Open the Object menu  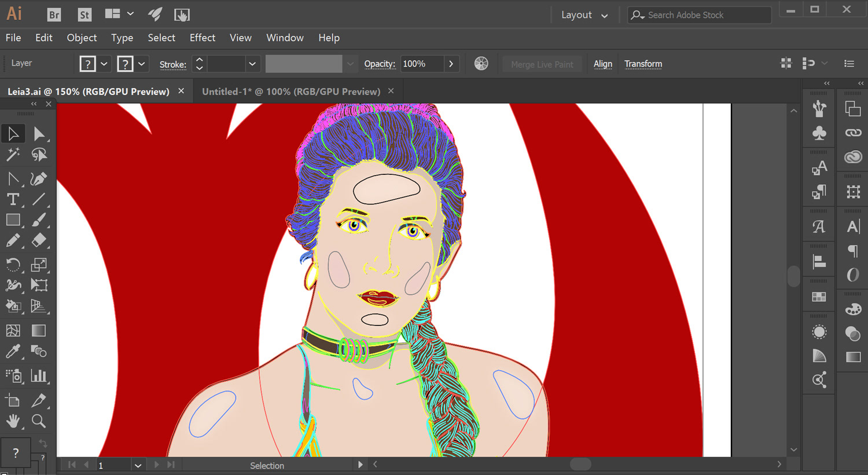pyautogui.click(x=82, y=38)
